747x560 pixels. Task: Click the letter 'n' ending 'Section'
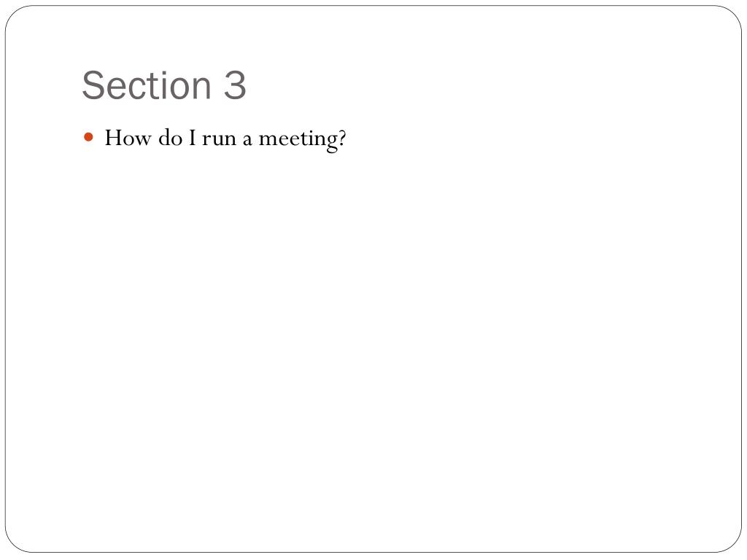(x=201, y=88)
